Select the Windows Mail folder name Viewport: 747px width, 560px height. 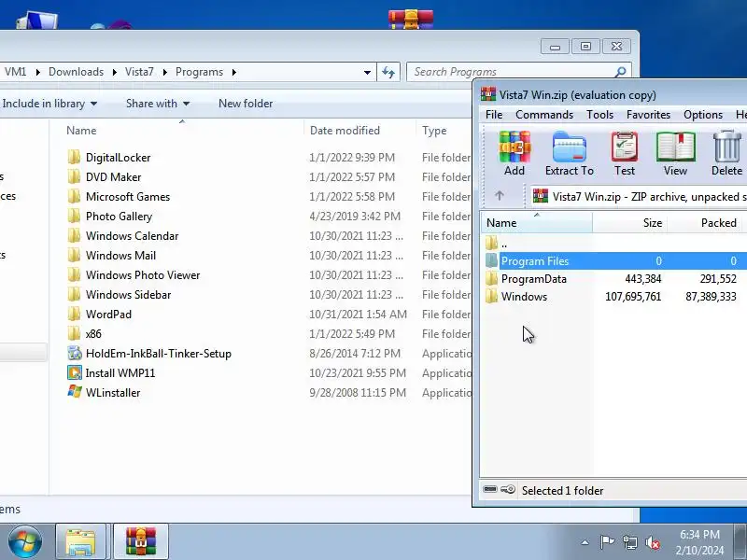[x=120, y=255]
